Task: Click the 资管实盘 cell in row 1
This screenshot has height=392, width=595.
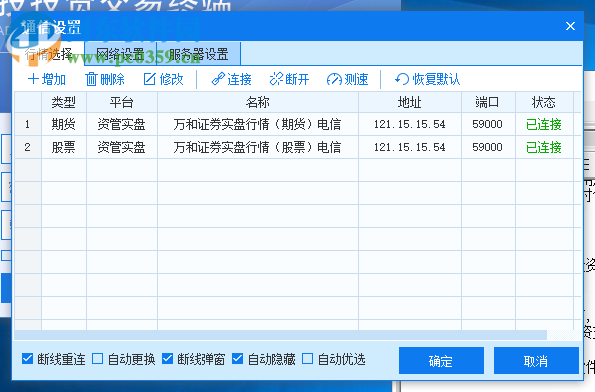Action: click(122, 124)
